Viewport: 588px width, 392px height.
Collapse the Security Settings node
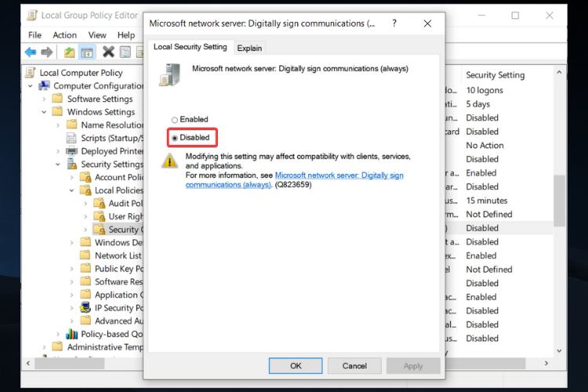point(58,165)
